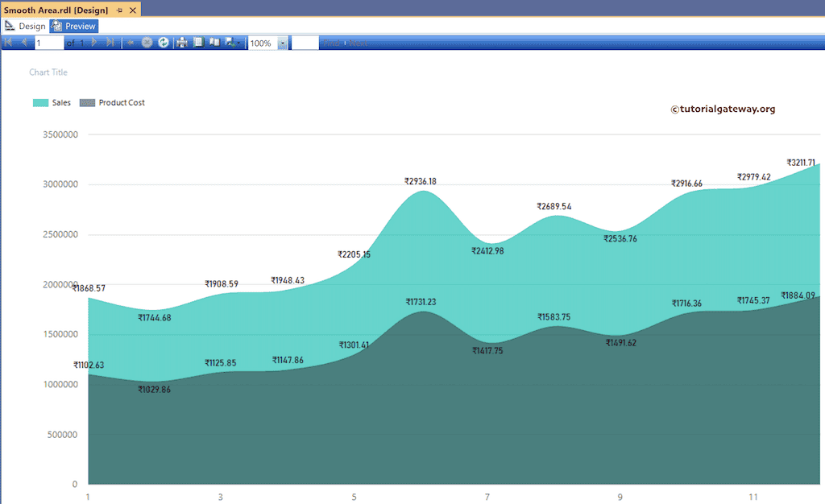The width and height of the screenshot is (825, 504).
Task: Stop report rendering
Action: pos(147,43)
